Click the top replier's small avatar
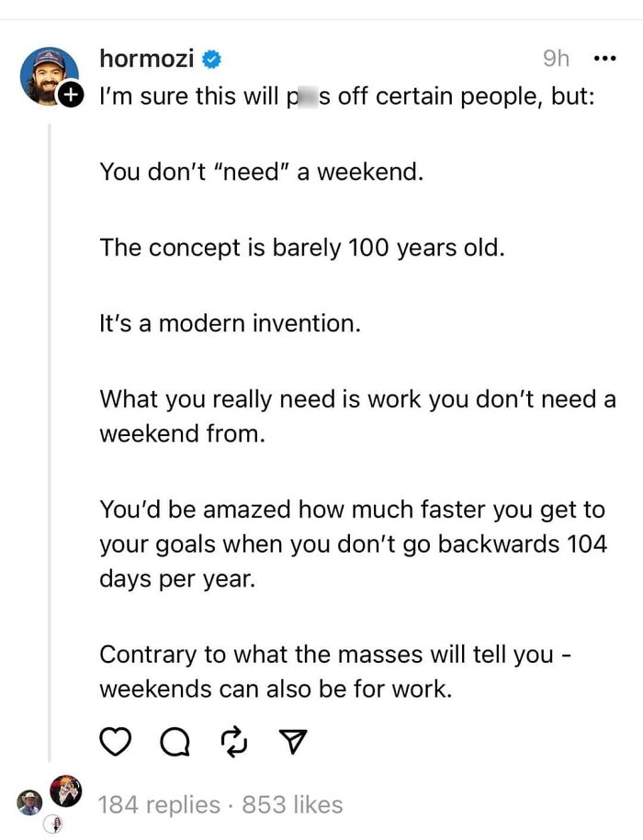The image size is (643, 840). tap(62, 791)
